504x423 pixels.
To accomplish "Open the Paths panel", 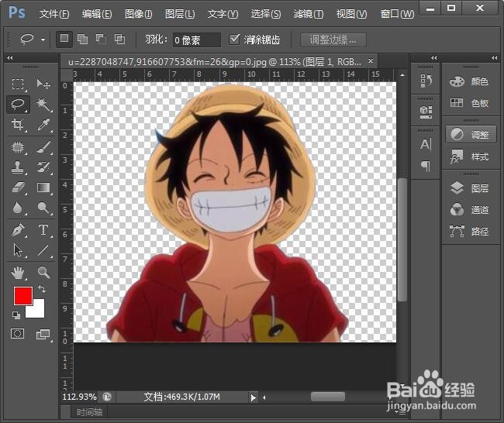I will tap(469, 231).
